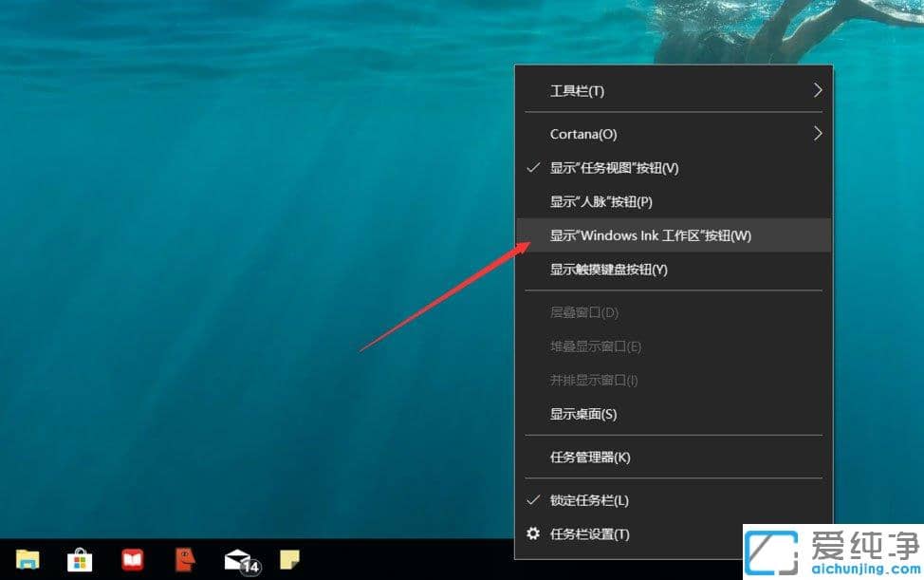Click the grayed-out 层叠窗口(D) entry
924x580 pixels.
[x=582, y=312]
